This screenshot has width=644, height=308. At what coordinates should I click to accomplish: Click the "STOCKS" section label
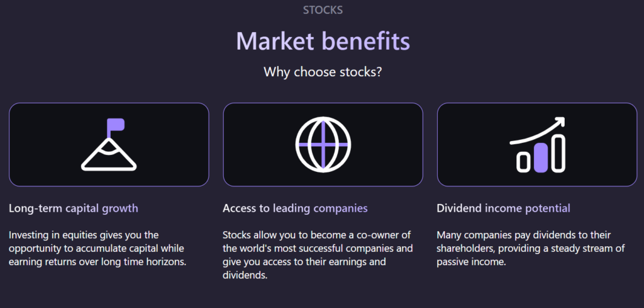click(323, 10)
